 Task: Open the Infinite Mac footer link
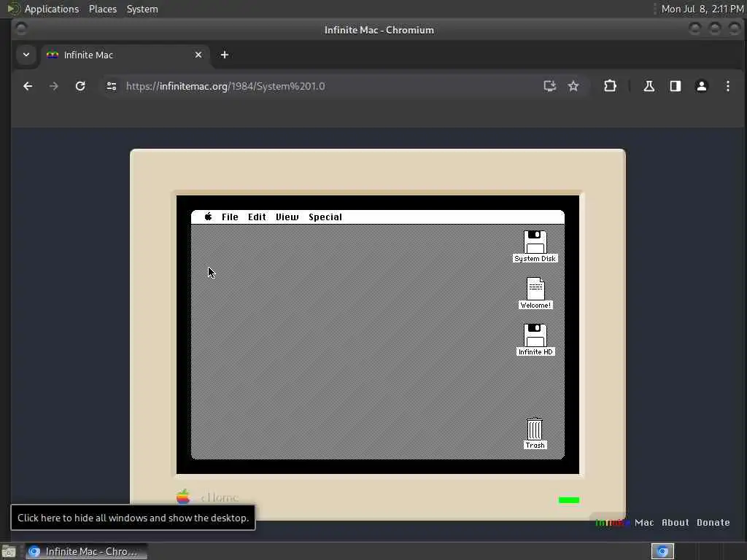tap(624, 522)
